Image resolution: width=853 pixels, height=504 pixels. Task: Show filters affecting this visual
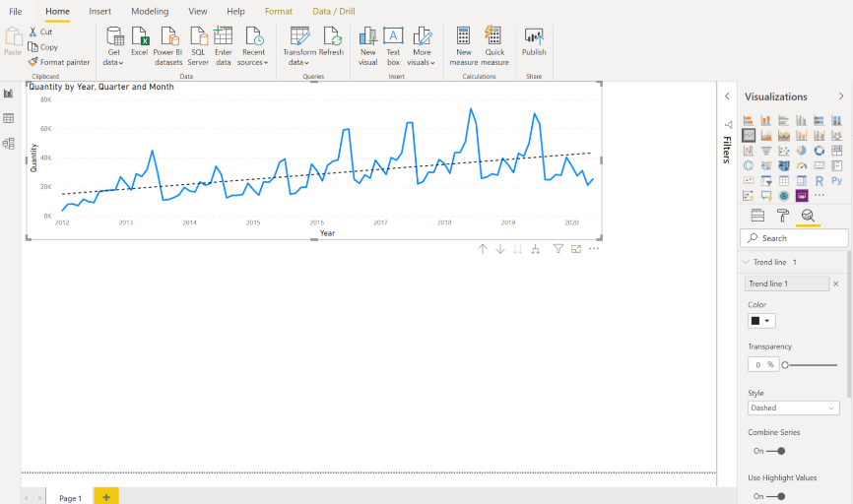click(558, 248)
